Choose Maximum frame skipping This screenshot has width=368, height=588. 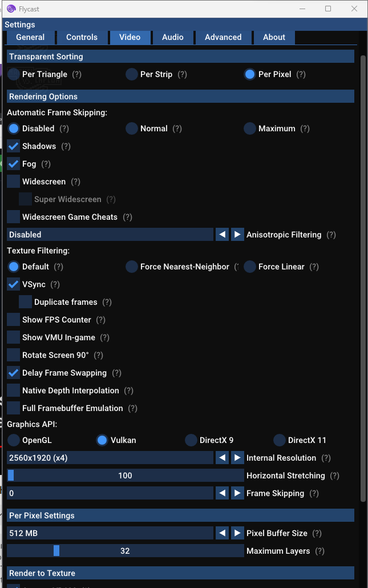tap(249, 128)
